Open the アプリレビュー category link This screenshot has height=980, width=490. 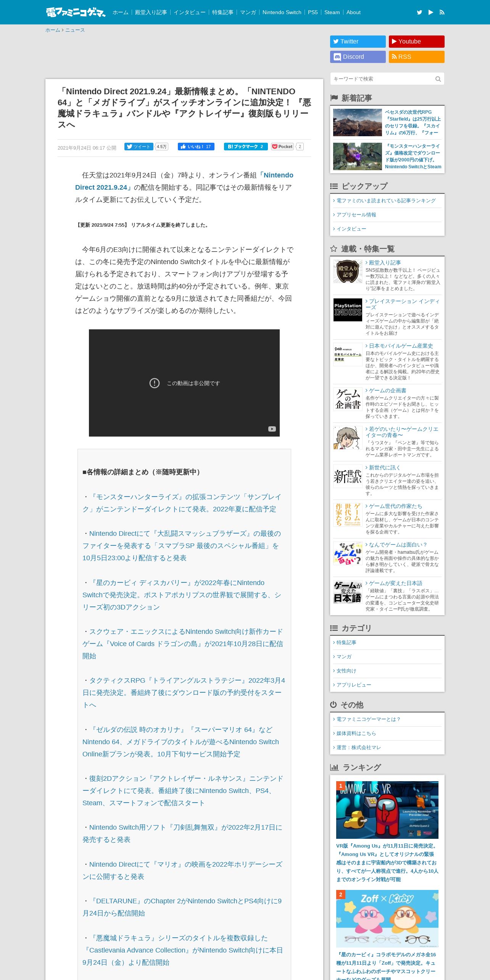(354, 685)
